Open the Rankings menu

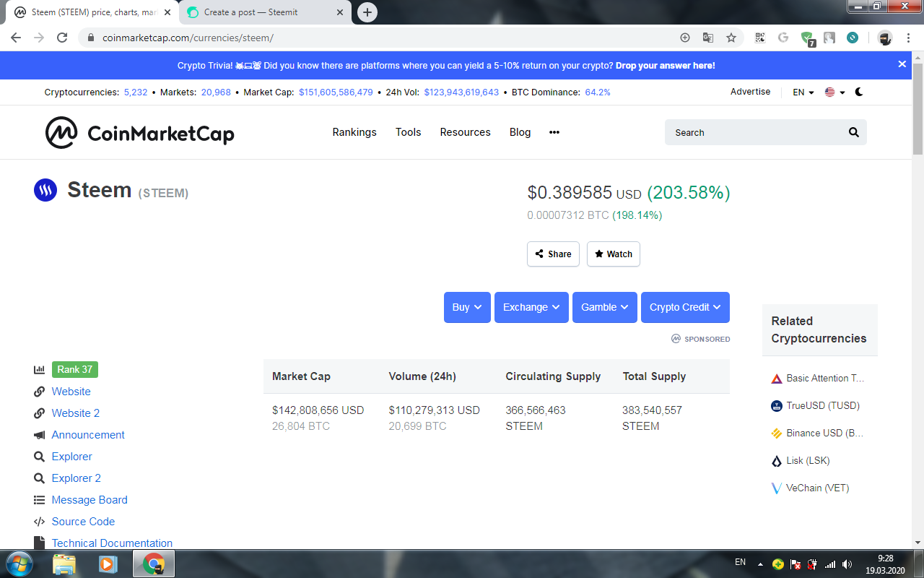(x=354, y=132)
